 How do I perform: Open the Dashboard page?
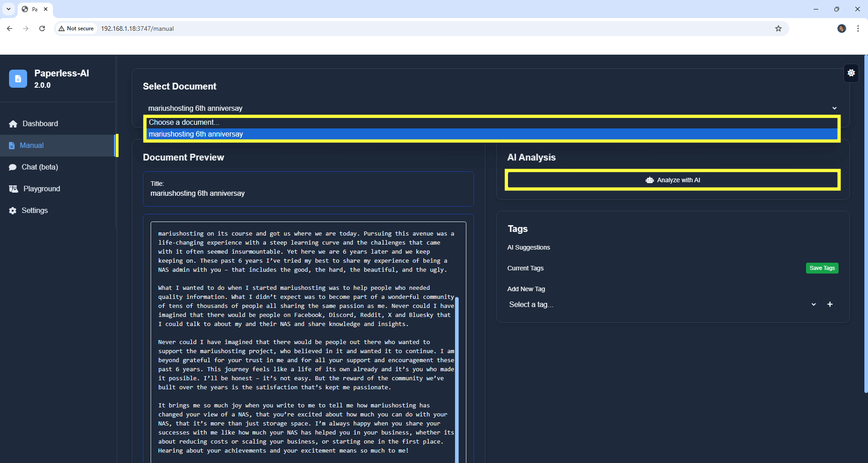[x=58, y=123]
